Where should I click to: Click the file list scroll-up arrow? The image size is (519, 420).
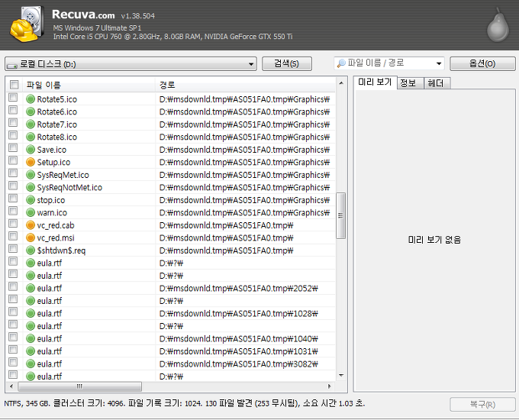pos(341,82)
